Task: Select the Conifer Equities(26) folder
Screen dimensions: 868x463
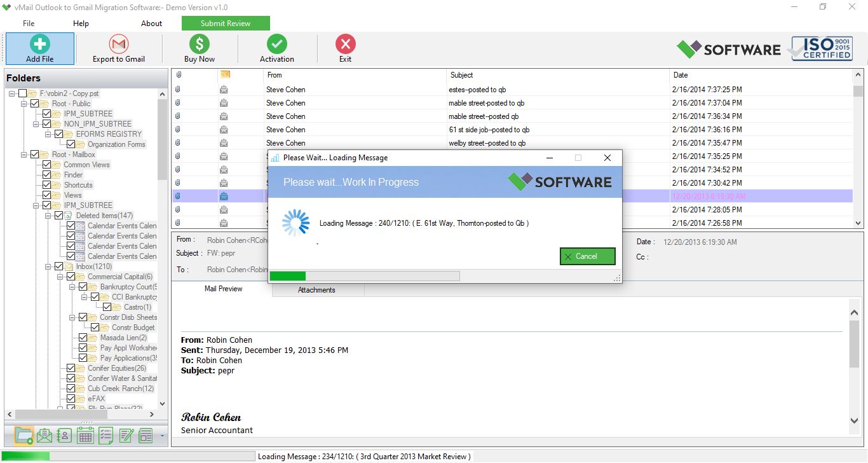Action: (117, 368)
